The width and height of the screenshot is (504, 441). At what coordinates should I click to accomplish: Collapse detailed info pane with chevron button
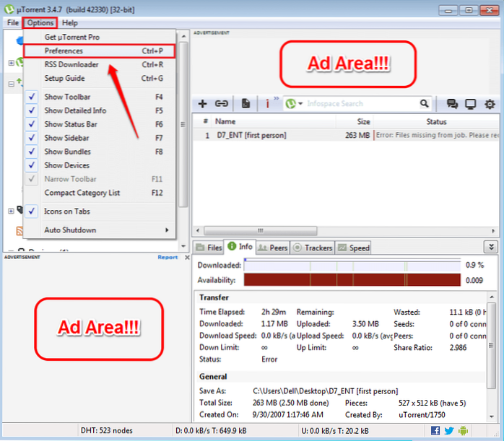click(x=492, y=247)
